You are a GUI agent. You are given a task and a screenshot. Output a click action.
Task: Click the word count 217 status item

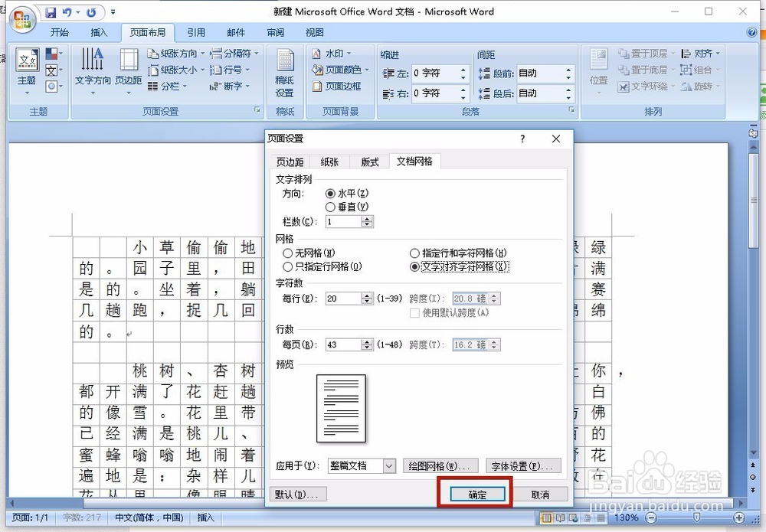(82, 517)
